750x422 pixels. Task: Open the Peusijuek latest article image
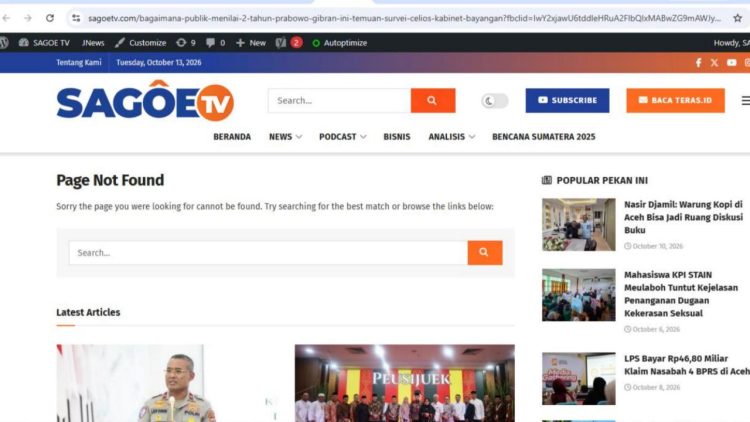(x=405, y=383)
